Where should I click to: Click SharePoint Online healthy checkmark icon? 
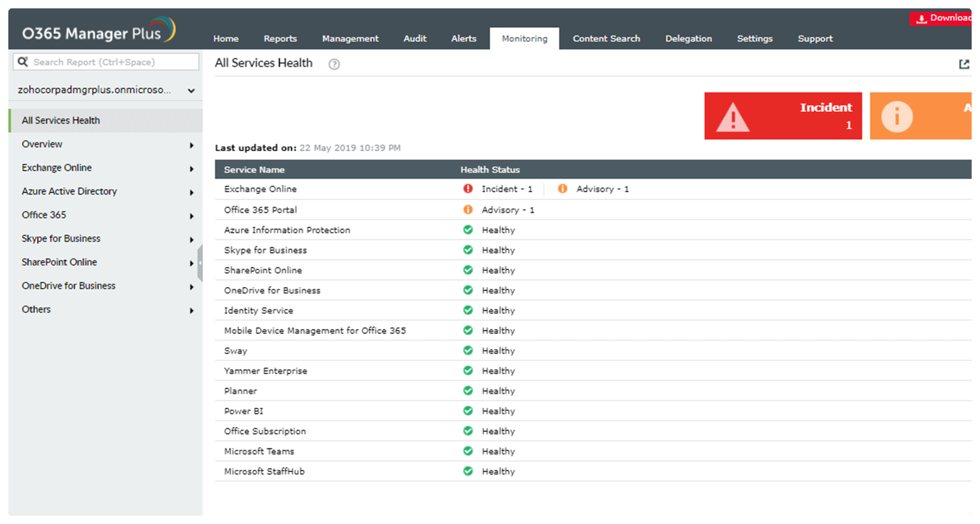pyautogui.click(x=468, y=270)
